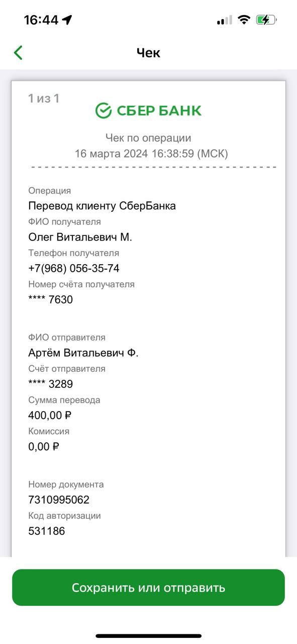Tap the receipt date 16 марта 2024
This screenshot has height=644, width=297.
point(111,153)
